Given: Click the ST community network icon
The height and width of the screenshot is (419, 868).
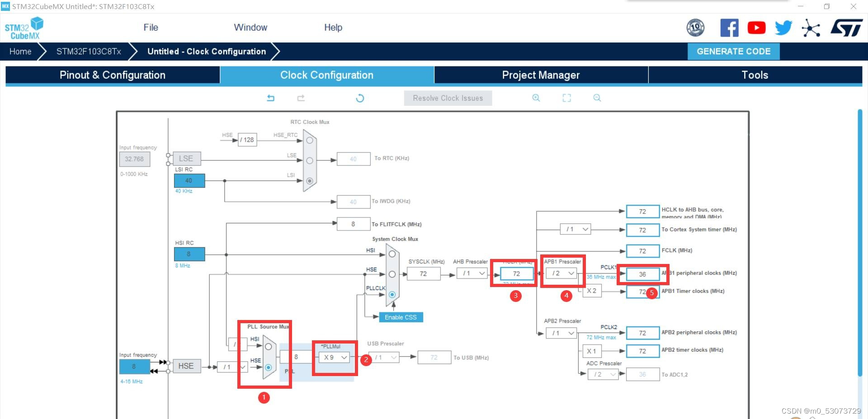Looking at the screenshot, I should (x=811, y=28).
